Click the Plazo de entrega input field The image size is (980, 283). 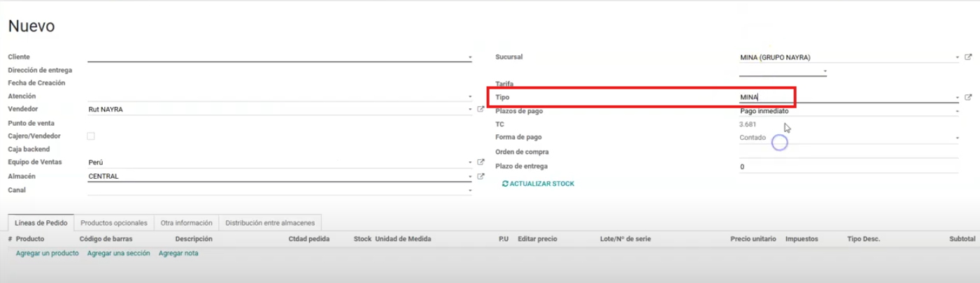(x=848, y=167)
